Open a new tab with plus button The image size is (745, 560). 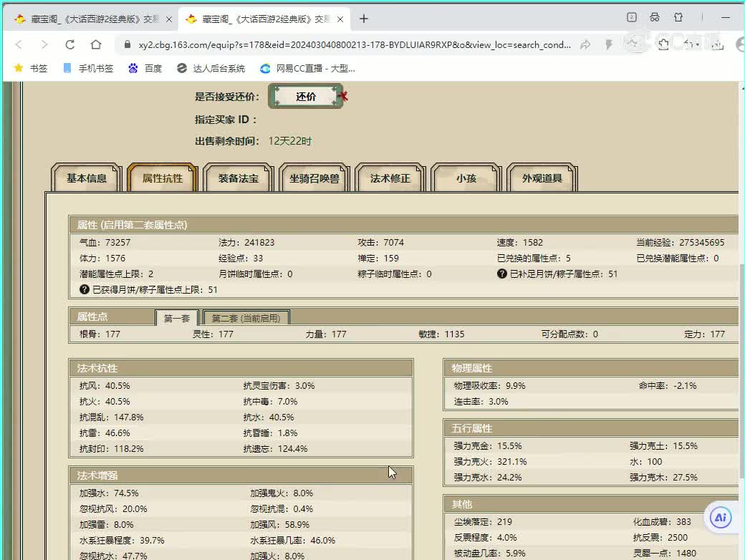tap(364, 19)
